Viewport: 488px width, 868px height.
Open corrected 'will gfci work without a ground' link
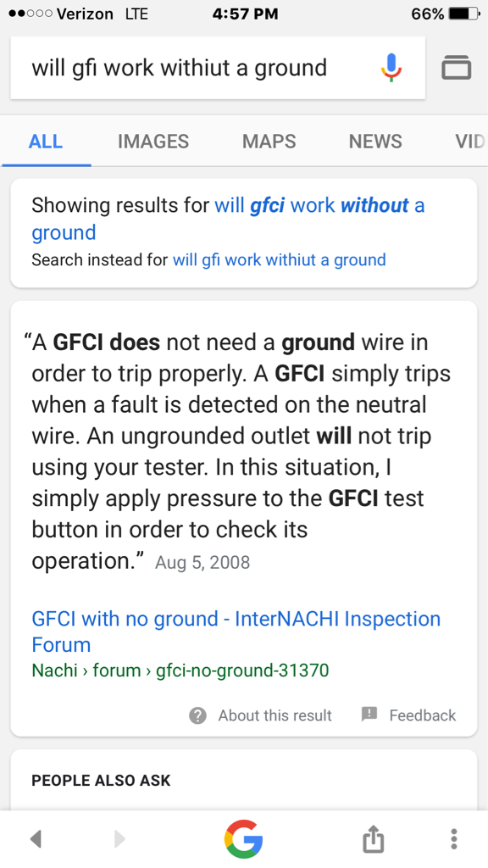pos(228,219)
